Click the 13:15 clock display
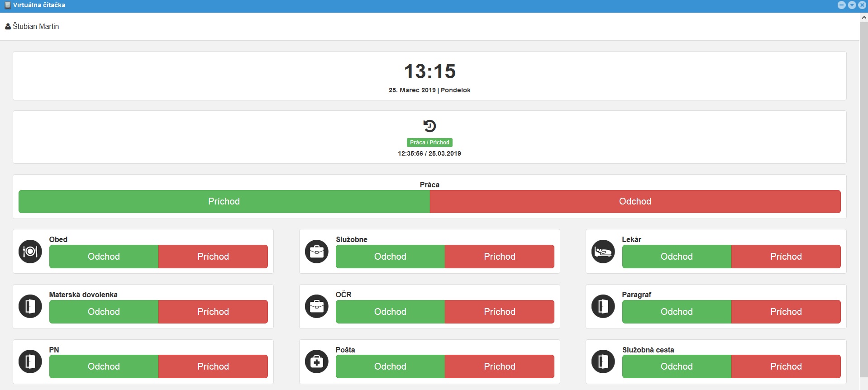Screen dimensions: 868x390 (429, 71)
